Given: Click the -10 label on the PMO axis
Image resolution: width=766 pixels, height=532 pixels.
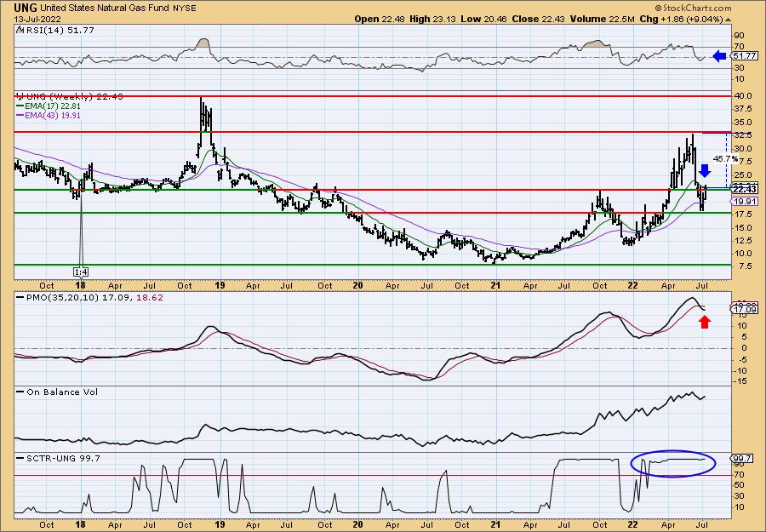Looking at the screenshot, I should (x=740, y=369).
